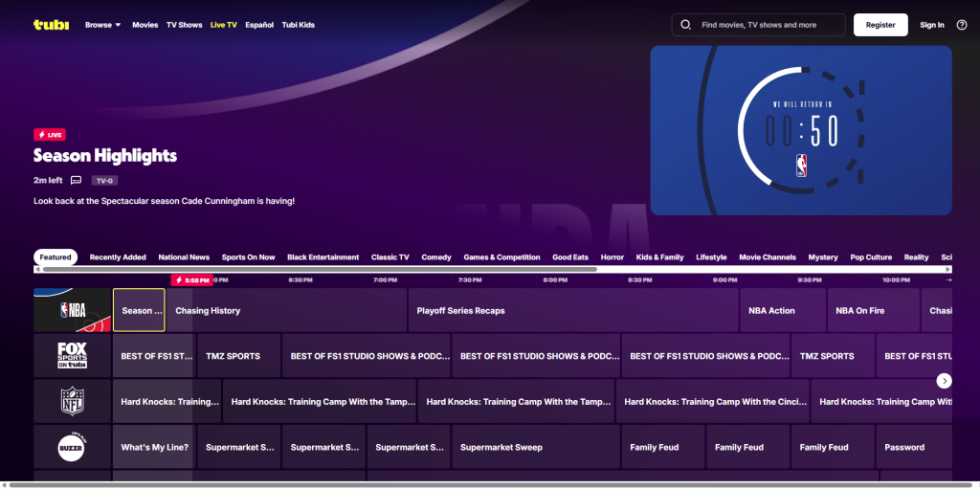Go to Movies in top navigation
The width and height of the screenshot is (980, 489).
point(145,25)
